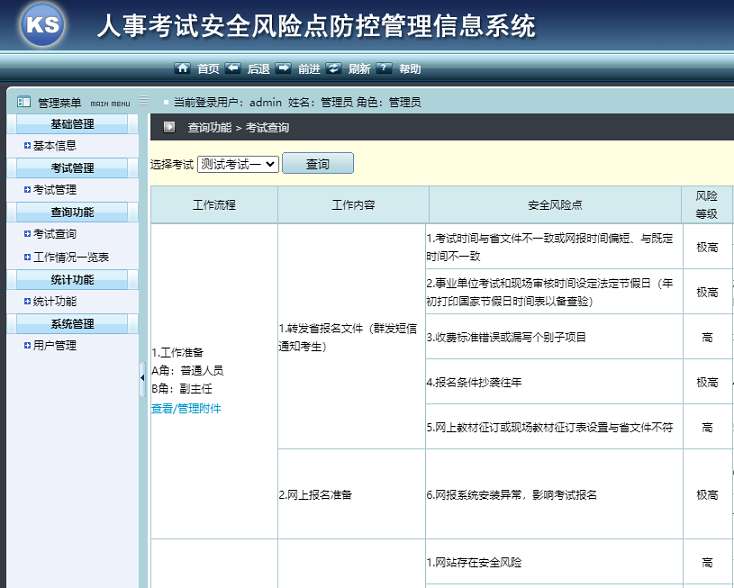The width and height of the screenshot is (734, 588).
Task: Open 首页 in the navigation bar
Action: click(x=208, y=69)
